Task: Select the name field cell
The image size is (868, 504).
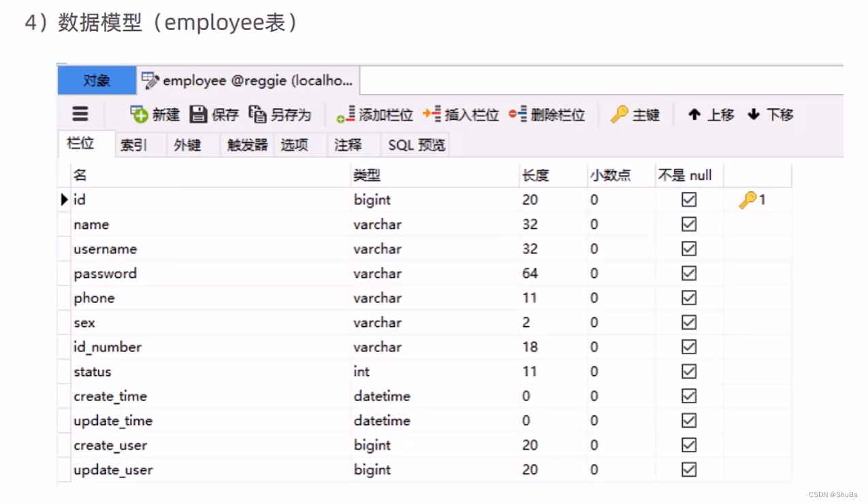Action: 210,224
